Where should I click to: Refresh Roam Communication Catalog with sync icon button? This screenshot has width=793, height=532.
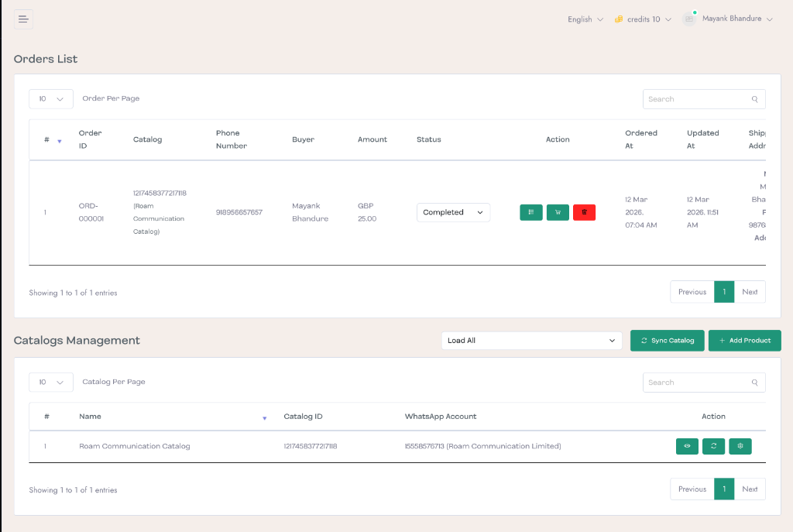[x=713, y=446]
